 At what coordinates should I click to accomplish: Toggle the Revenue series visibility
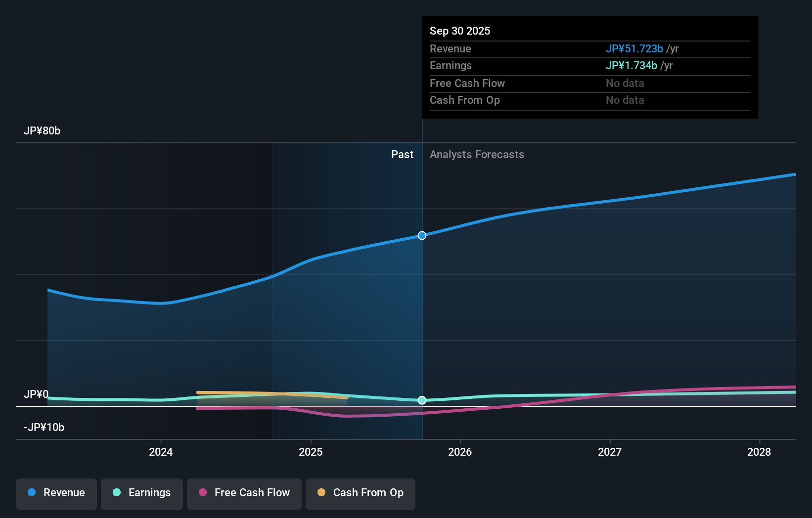click(56, 494)
